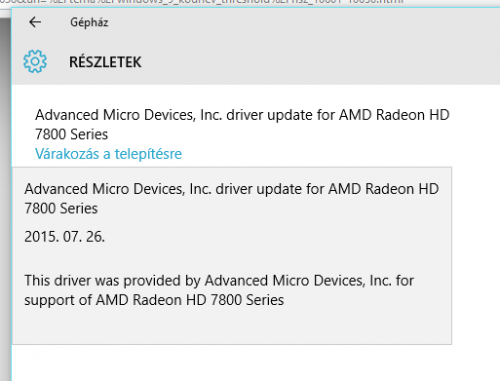Viewport: 500px width, 381px height.
Task: Click the 7800 Series line above the status link
Action: pos(72,134)
